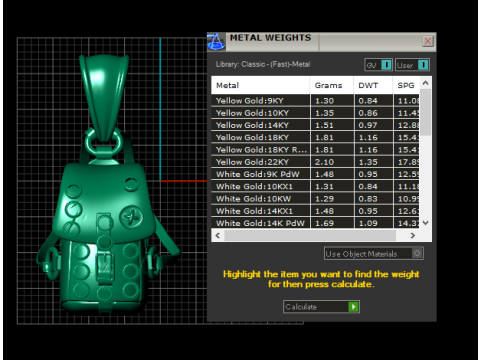Select the Yellow Gold:9KY row
Image resolution: width=480 pixels, height=360 pixels.
point(315,101)
